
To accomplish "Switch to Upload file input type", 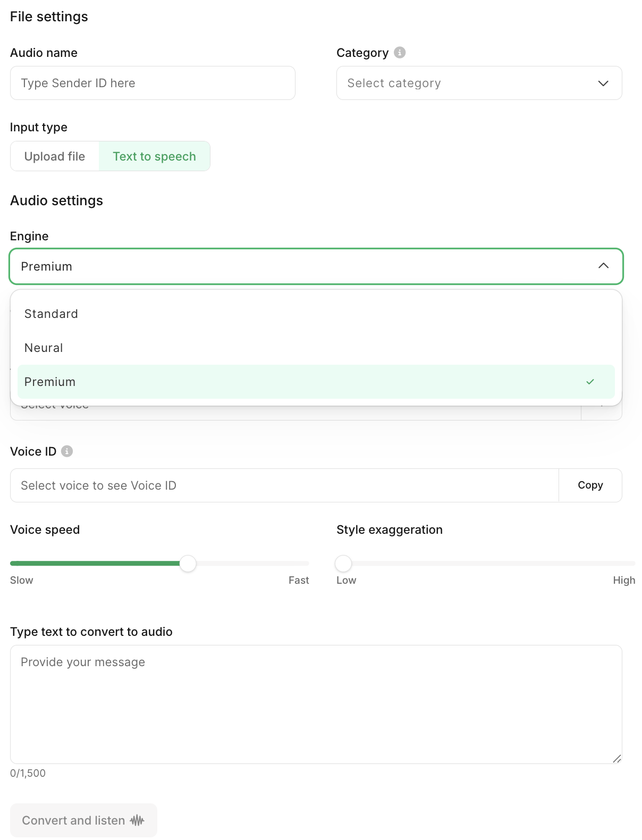I will tap(55, 156).
